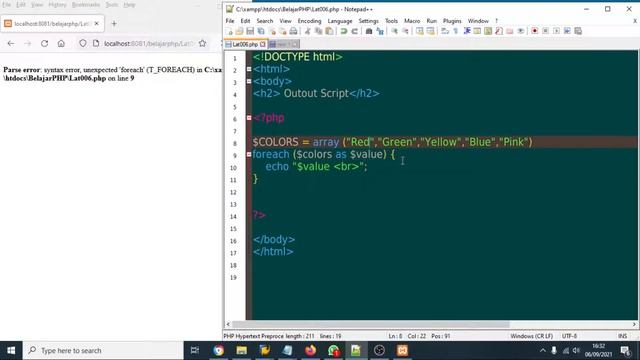640x360 pixels.
Task: Click the Copy toolbar icon
Action: (318, 31)
